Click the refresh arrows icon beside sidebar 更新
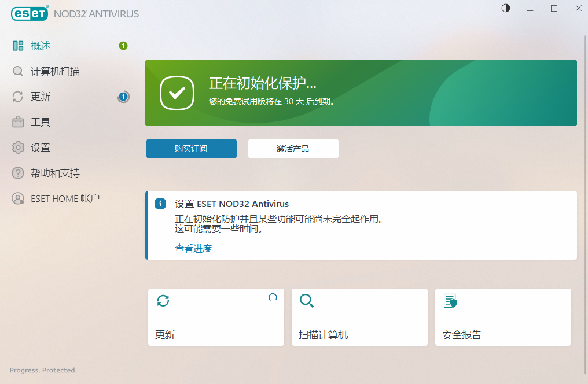 [x=17, y=97]
